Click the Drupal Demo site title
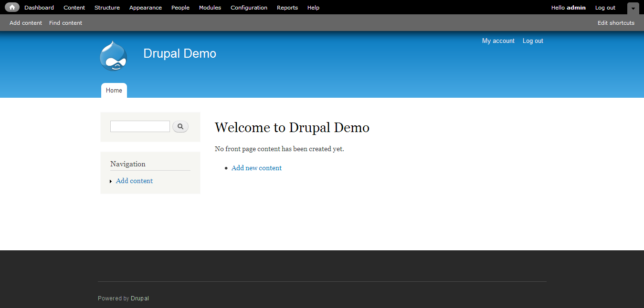Viewport: 644px width, 308px height. (180, 53)
